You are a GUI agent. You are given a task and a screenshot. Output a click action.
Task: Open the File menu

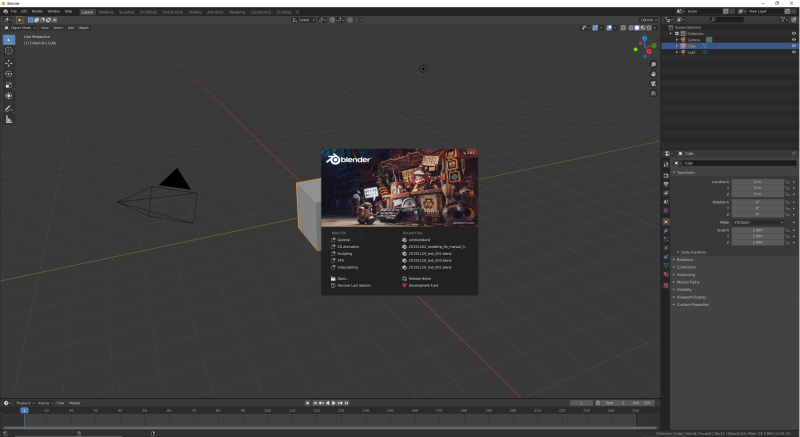coord(14,11)
